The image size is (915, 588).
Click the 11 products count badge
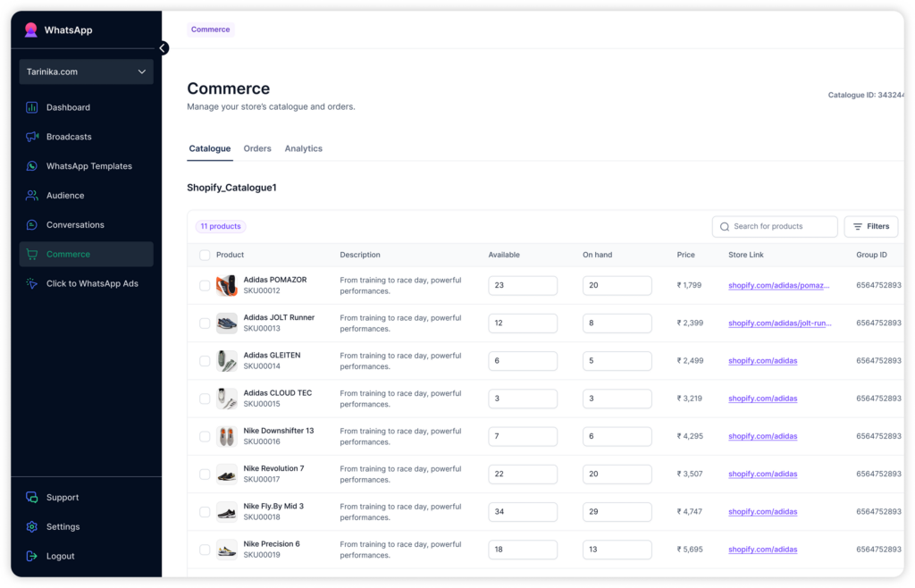tap(221, 226)
